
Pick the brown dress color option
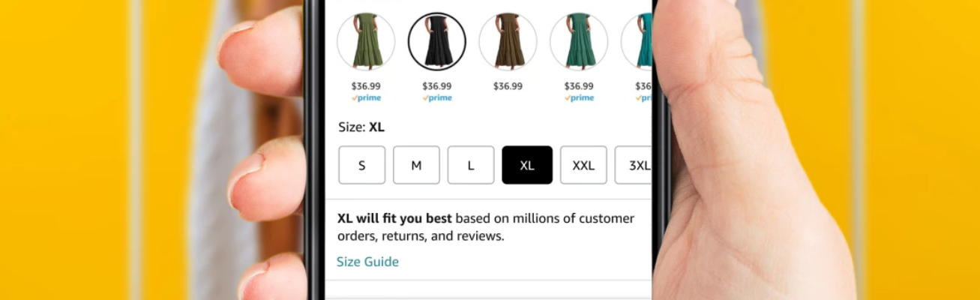pyautogui.click(x=508, y=41)
